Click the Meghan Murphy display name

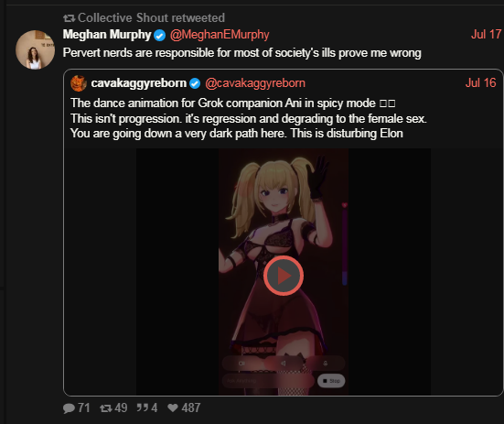[x=107, y=35]
